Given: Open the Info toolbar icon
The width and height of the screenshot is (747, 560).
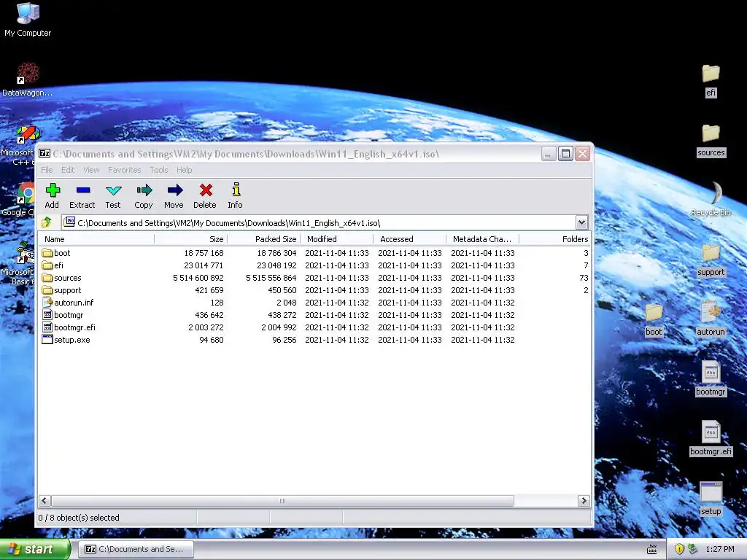Looking at the screenshot, I should point(236,190).
